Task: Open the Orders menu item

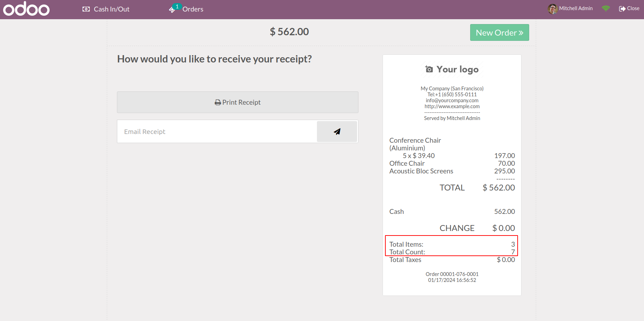Action: point(193,9)
